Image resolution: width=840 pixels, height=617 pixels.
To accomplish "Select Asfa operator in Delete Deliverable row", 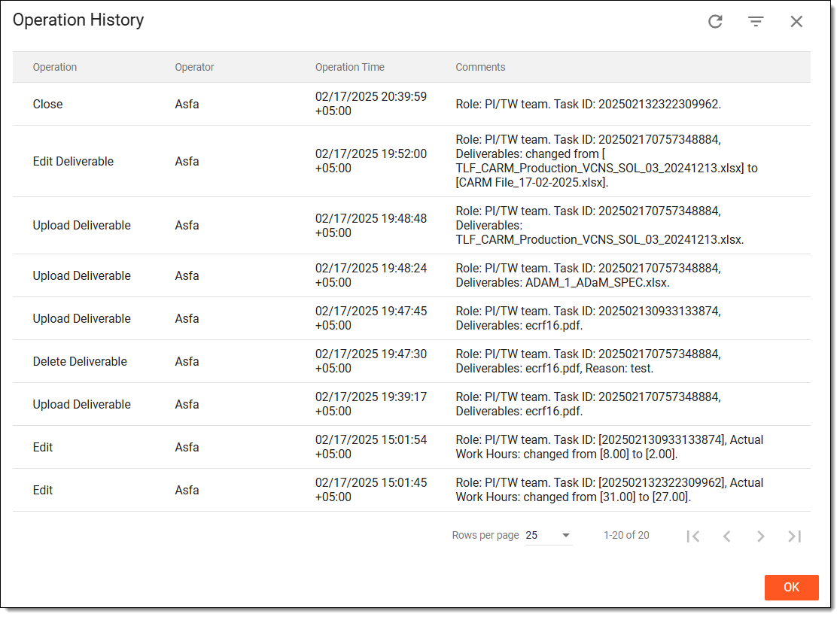I will click(187, 361).
